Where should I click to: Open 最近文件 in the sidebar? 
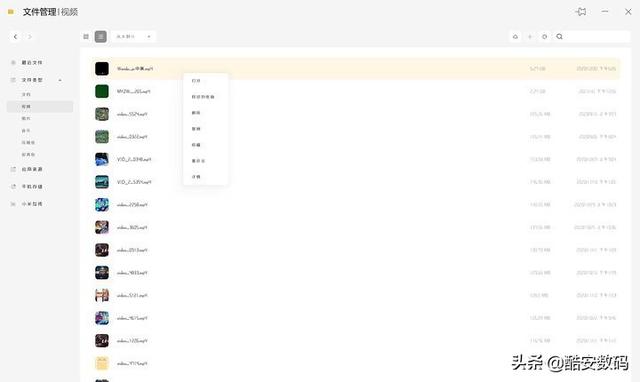32,62
